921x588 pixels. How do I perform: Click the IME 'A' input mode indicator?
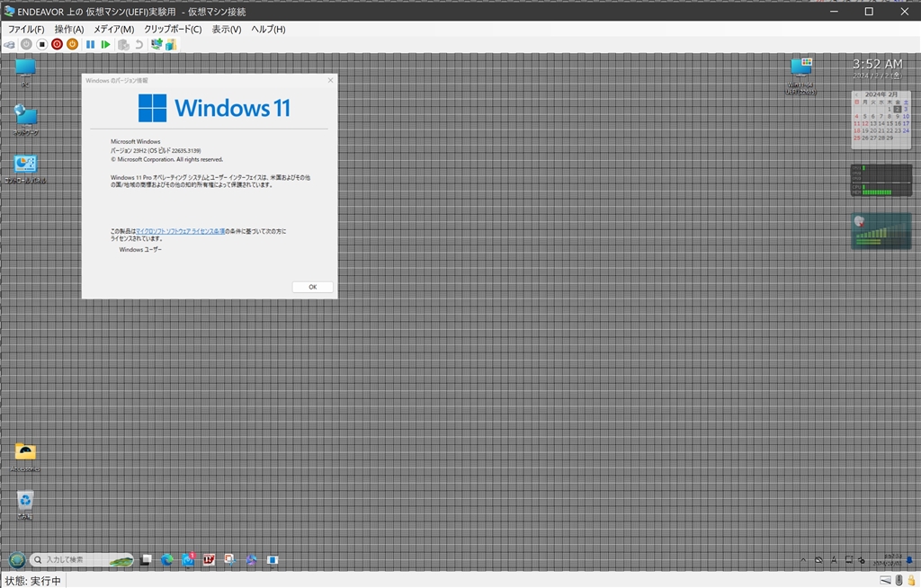pos(834,560)
